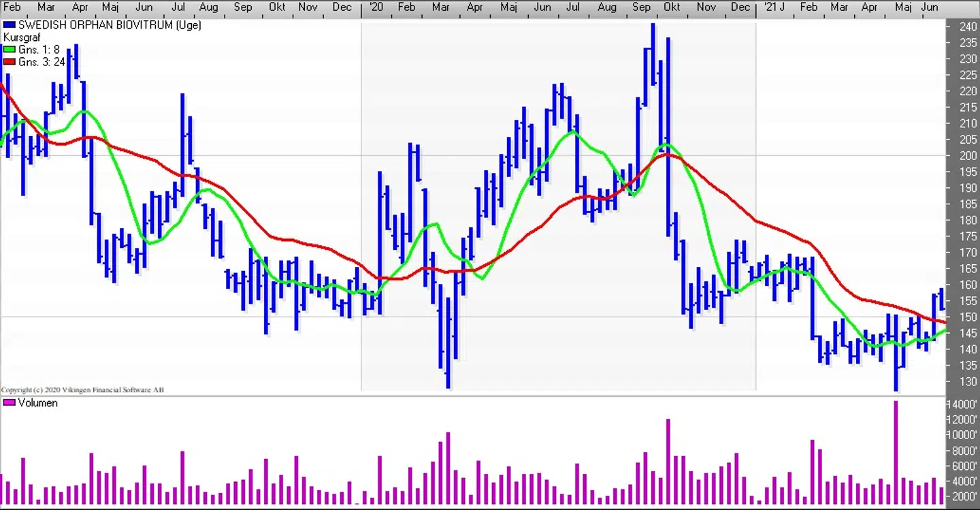Click the 130 value on the price axis
Viewport: 980px width, 510px height.
point(968,381)
